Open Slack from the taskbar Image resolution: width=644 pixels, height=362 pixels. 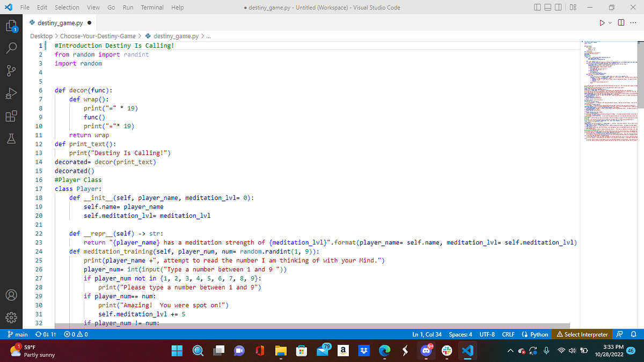[447, 351]
